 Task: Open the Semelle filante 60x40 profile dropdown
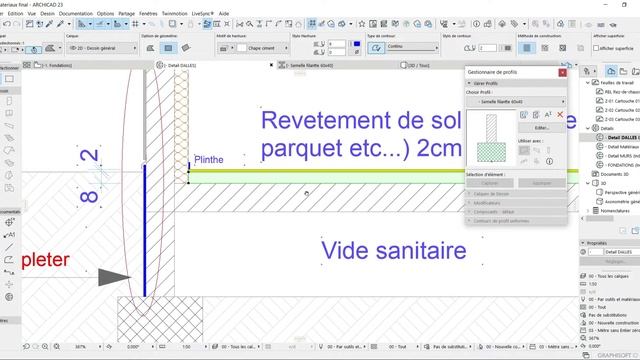coord(516,101)
